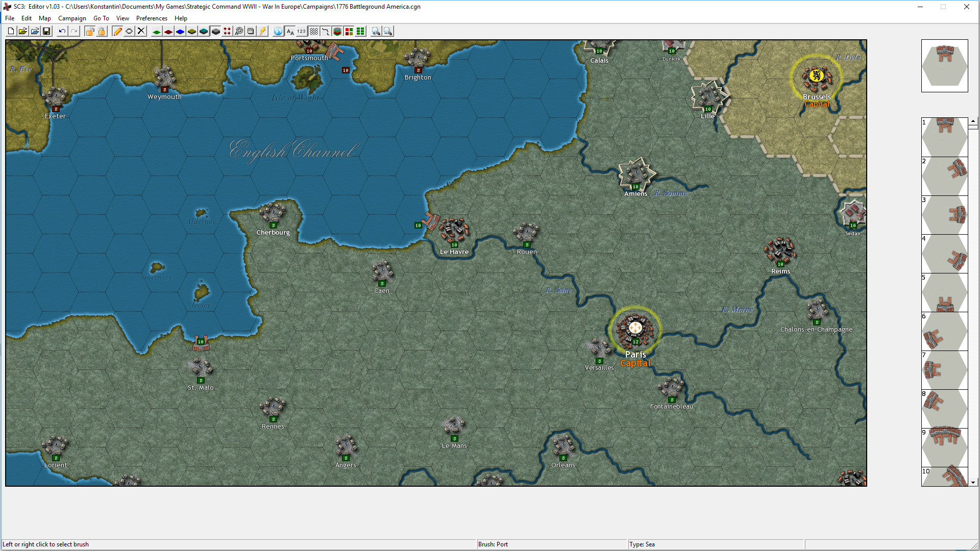Viewport: 980px width, 551px height.
Task: Select port brush number 9
Action: pyautogui.click(x=944, y=447)
